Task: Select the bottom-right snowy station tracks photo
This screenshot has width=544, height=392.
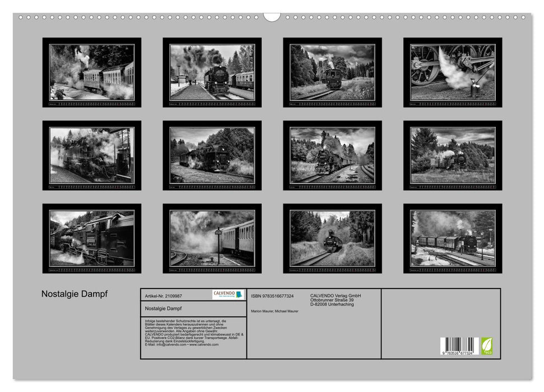Action: (x=453, y=238)
